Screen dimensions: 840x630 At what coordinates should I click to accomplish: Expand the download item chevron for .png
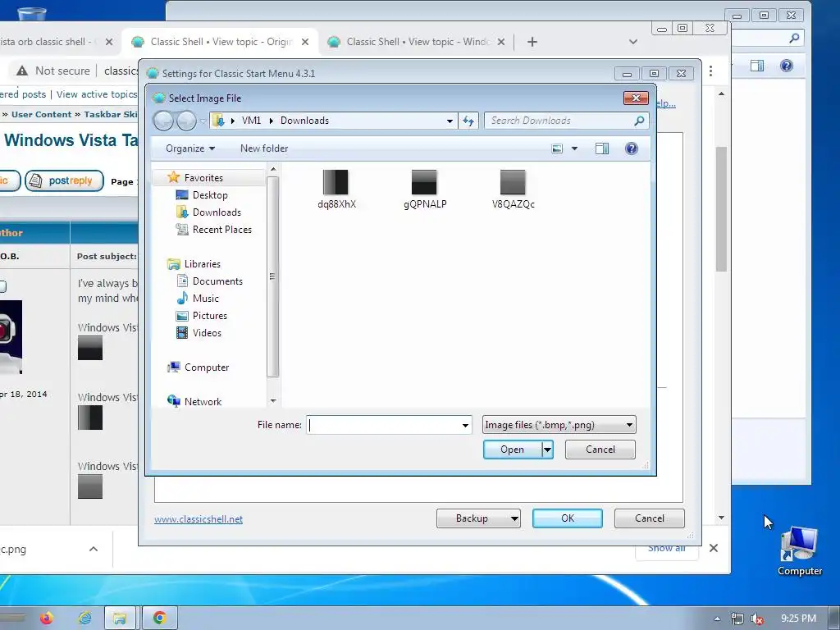[94, 549]
